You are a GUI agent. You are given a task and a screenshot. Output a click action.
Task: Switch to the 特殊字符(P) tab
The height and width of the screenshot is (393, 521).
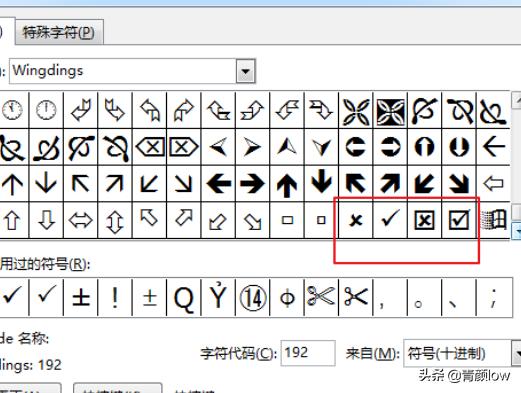click(59, 32)
